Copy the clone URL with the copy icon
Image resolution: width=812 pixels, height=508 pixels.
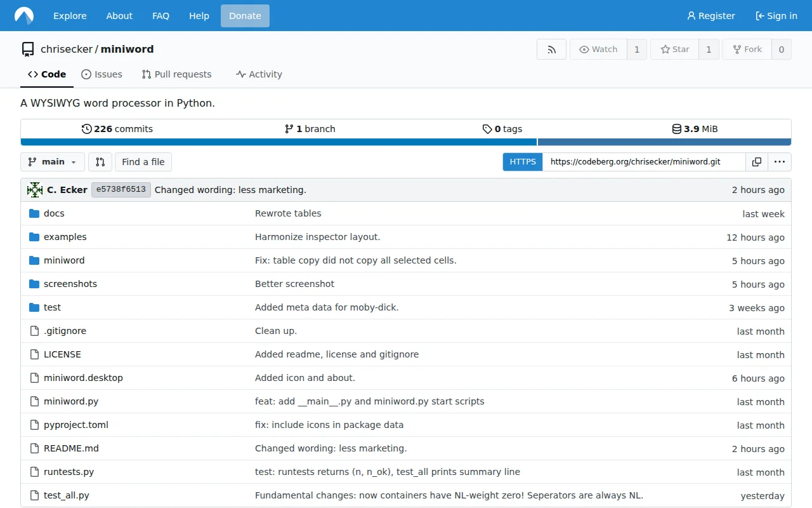[757, 162]
